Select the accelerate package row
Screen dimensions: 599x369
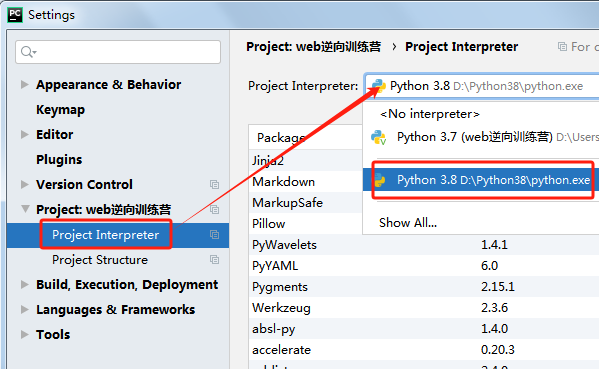tap(424, 350)
